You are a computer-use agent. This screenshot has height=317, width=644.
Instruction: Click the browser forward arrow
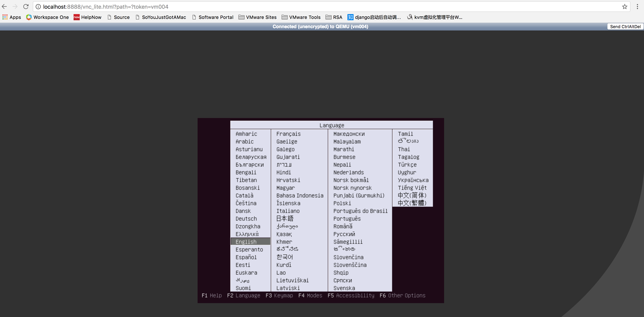coord(15,7)
